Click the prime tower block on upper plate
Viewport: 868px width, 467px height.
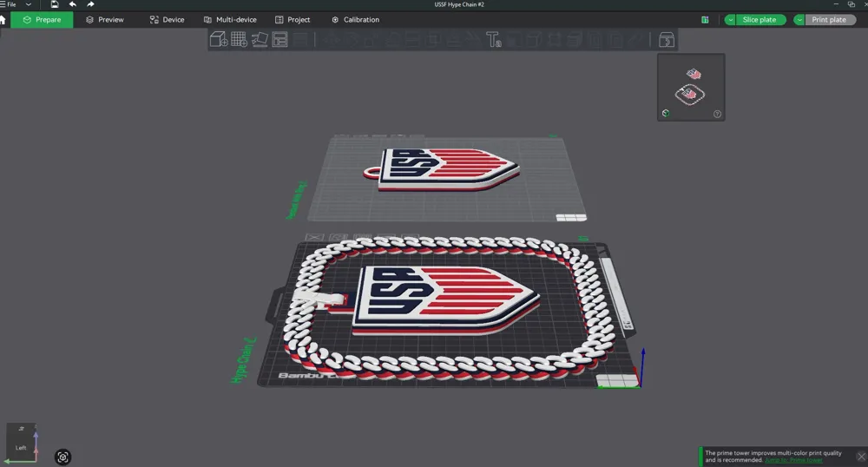571,218
